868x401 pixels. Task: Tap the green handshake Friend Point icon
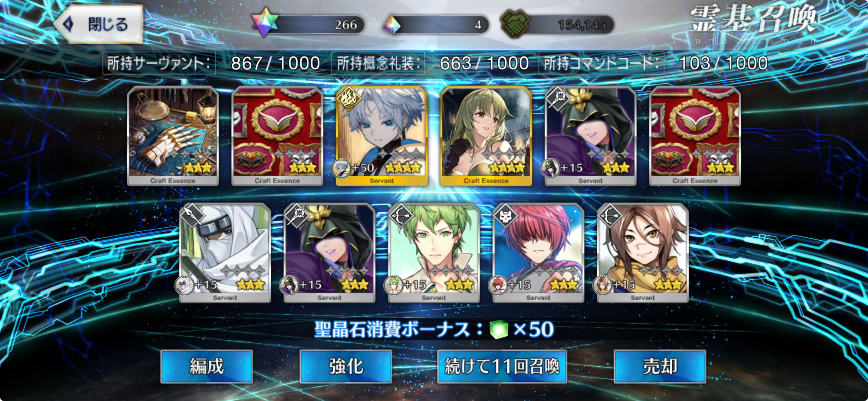pyautogui.click(x=515, y=23)
